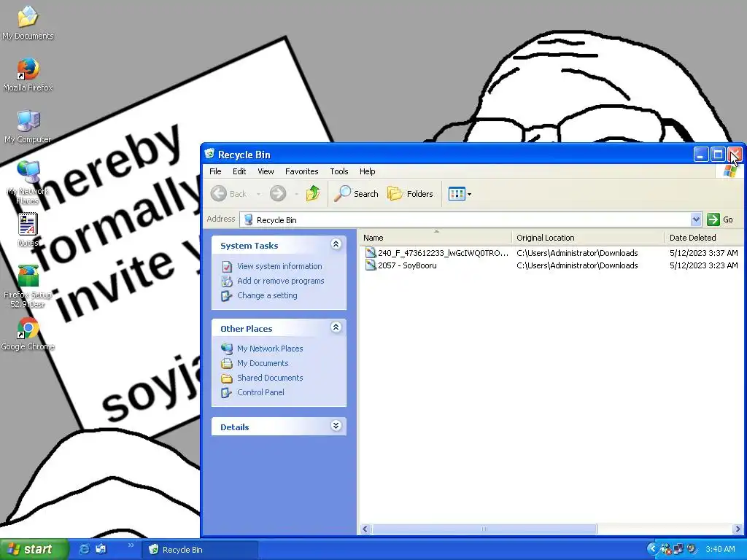Open the Help menu
The height and width of the screenshot is (560, 747).
pos(368,171)
